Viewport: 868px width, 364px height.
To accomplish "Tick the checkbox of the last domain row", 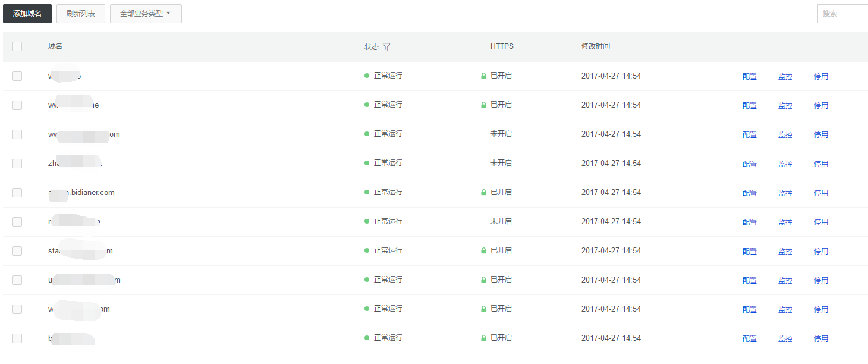I will tap(17, 338).
